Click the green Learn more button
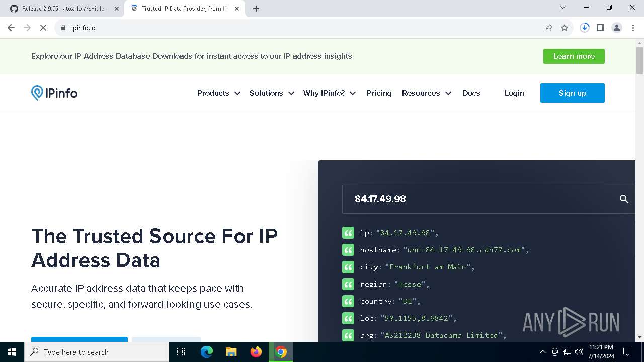644x362 pixels. 574,56
